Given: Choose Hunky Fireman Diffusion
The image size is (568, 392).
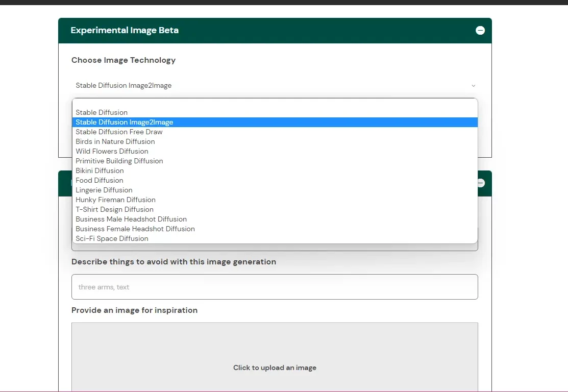Looking at the screenshot, I should (x=115, y=200).
